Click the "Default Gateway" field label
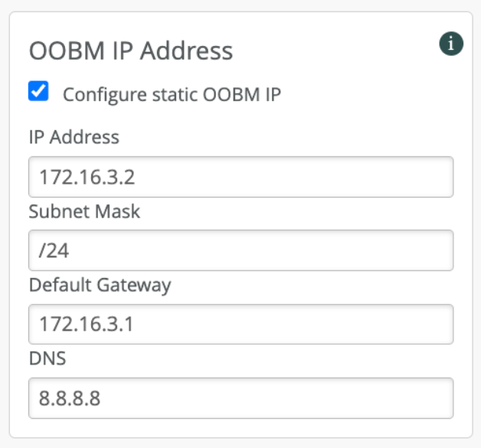481x448 pixels. 100,285
